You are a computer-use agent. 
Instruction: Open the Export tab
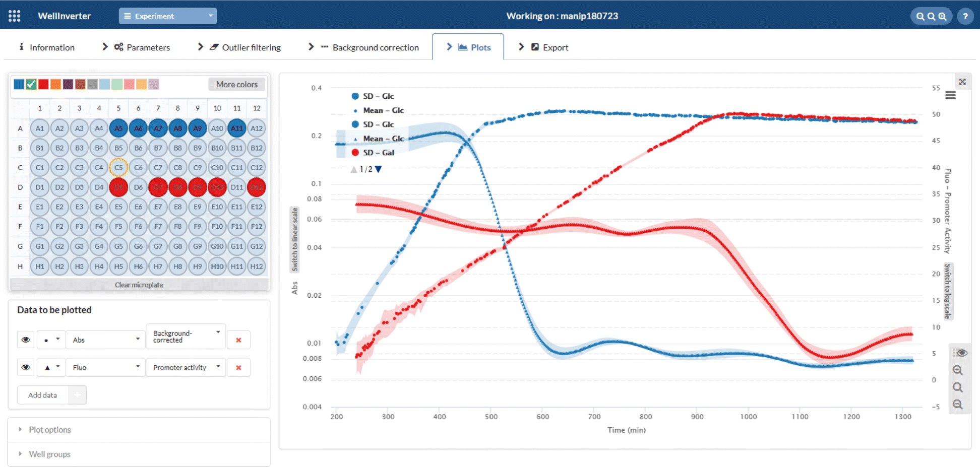[x=549, y=47]
